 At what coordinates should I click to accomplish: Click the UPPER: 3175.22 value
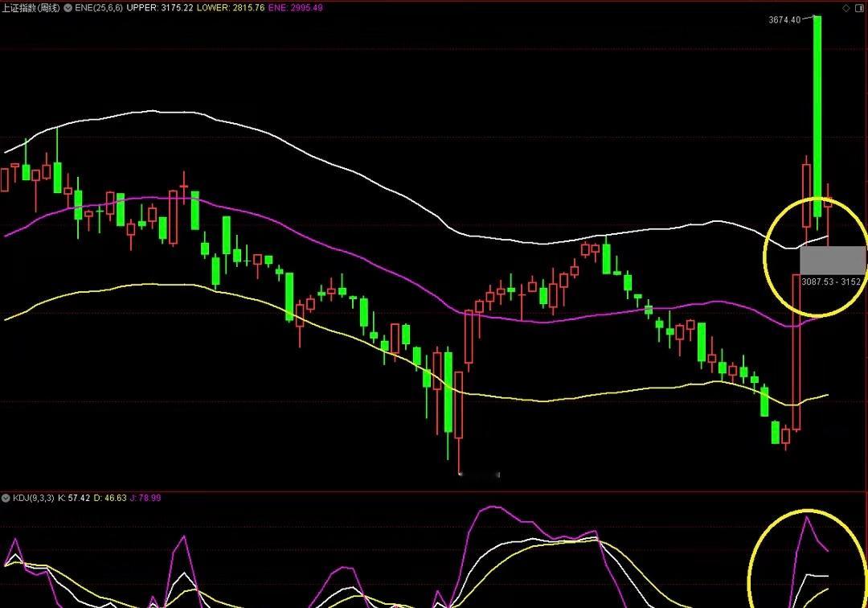pos(160,8)
